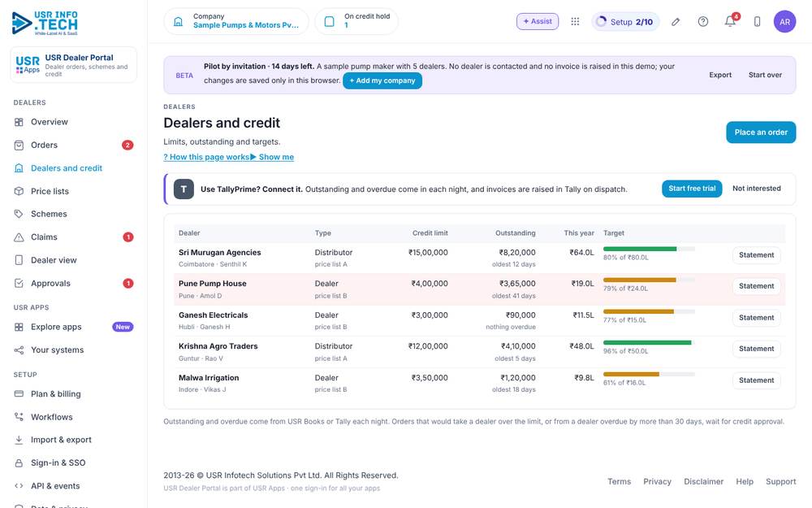The image size is (812, 508).
Task: Click the mobile phone icon in header
Action: [757, 22]
